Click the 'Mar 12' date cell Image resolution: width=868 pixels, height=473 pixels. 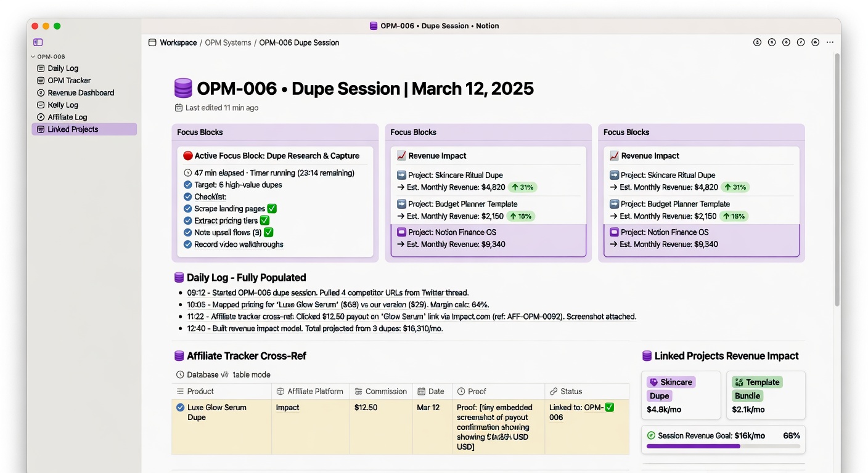tap(432, 427)
